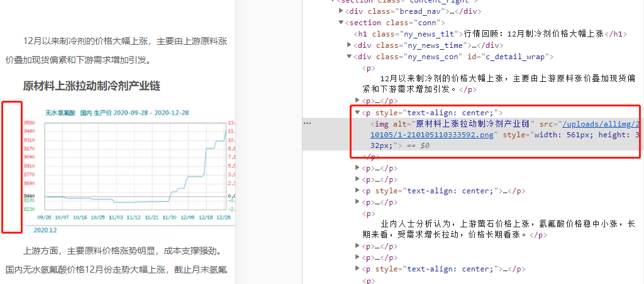Collapse the section conn node arrow
The image size is (644, 284).
coord(341,23)
